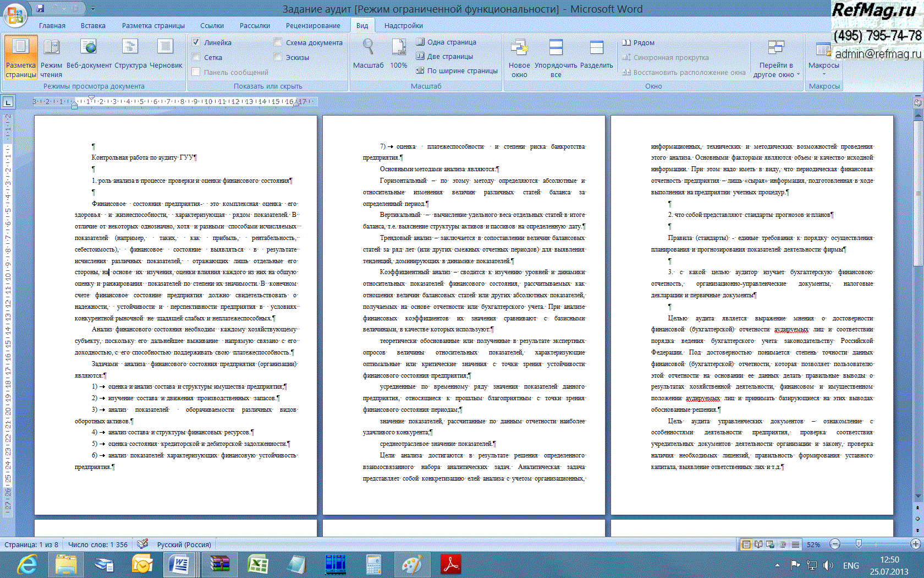Set zoom to 100%
The image size is (924, 578).
coord(398,55)
